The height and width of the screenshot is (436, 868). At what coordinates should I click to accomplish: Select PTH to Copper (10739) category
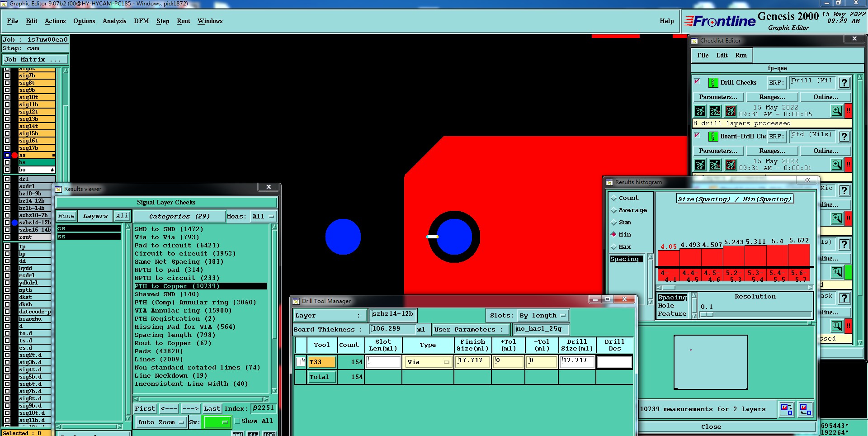coord(200,286)
